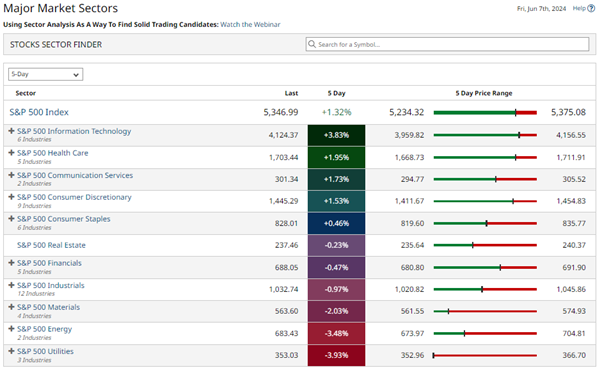
Task: Click the Utilities 5 day price range bar
Action: click(485, 356)
